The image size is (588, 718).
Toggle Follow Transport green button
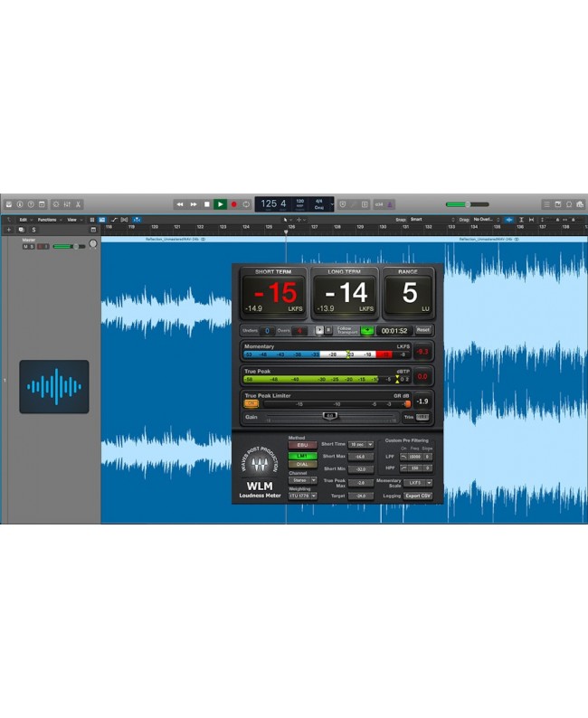(366, 330)
